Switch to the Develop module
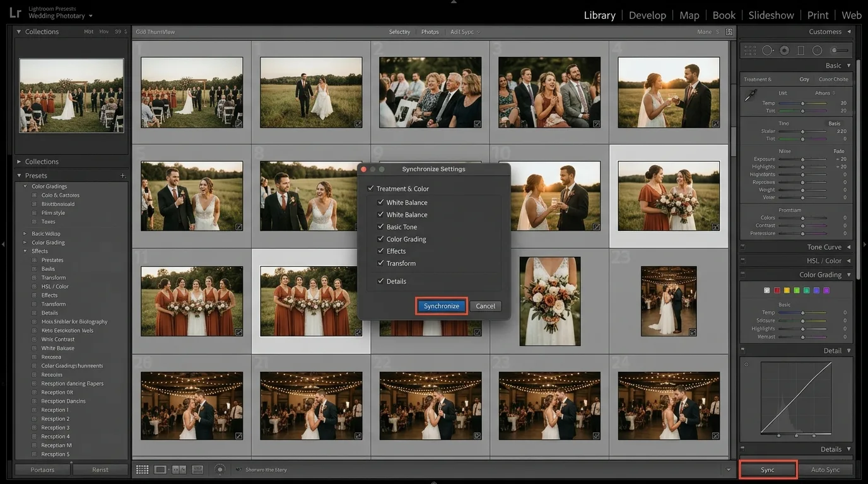The height and width of the screenshot is (484, 868). pos(647,15)
